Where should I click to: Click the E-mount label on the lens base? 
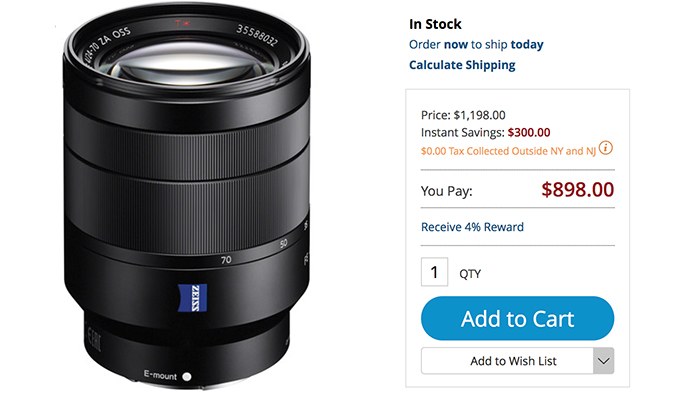point(160,375)
